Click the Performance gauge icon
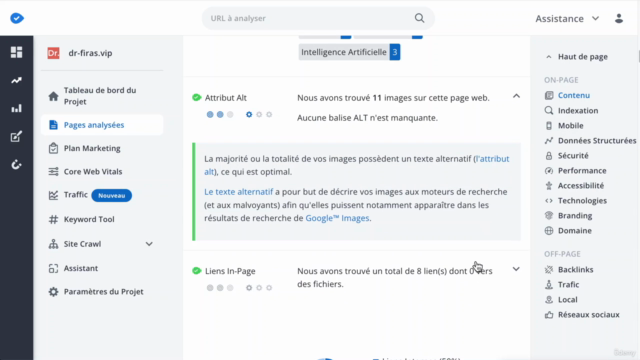 pyautogui.click(x=549, y=171)
